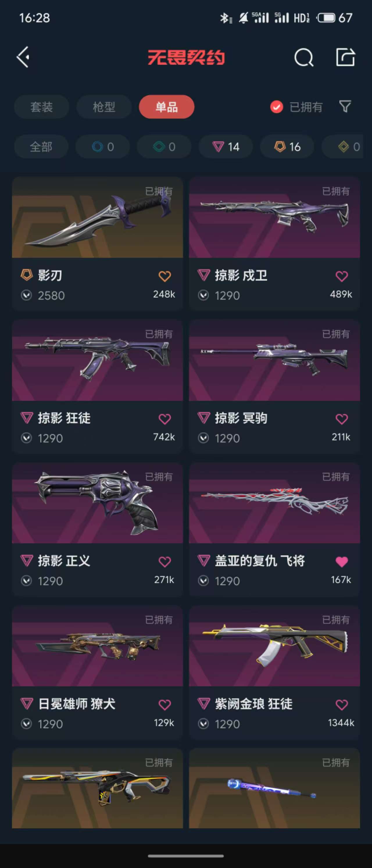Favorite the 影刃 knife with heart icon

click(164, 276)
